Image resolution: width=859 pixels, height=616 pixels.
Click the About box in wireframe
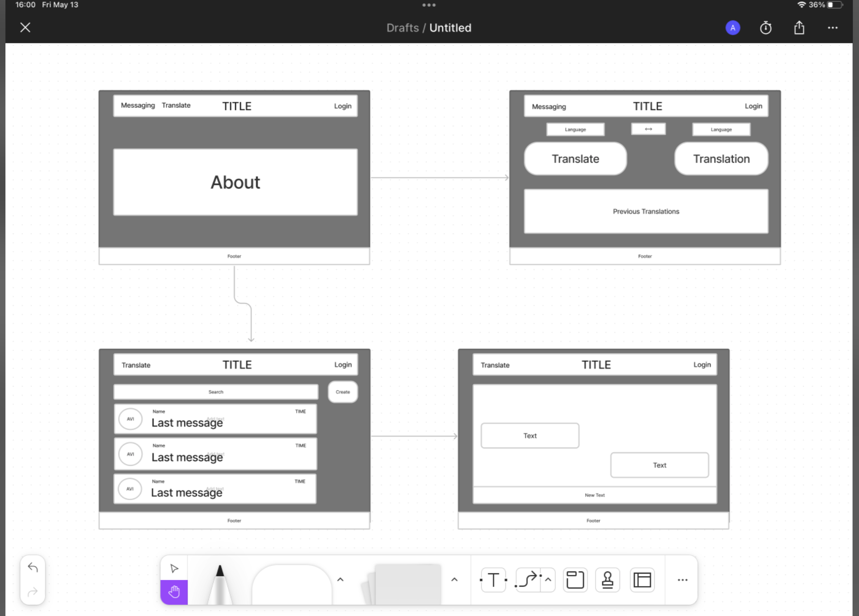[235, 182]
